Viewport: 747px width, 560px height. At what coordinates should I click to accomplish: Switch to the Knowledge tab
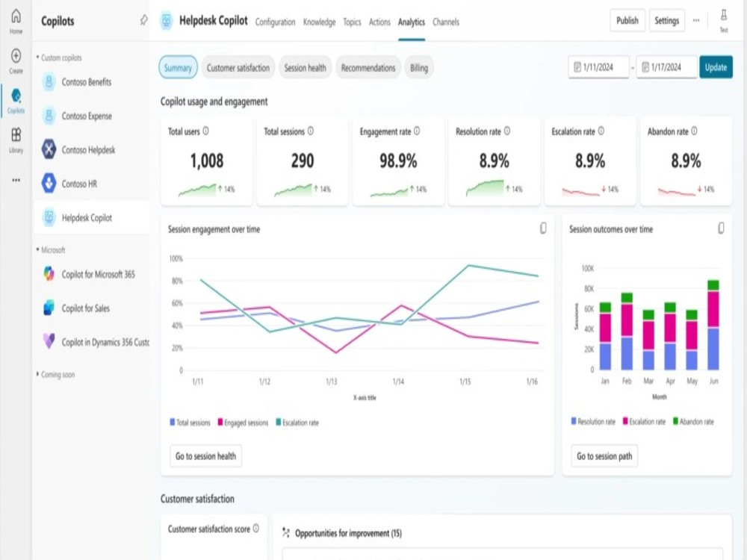coord(319,22)
